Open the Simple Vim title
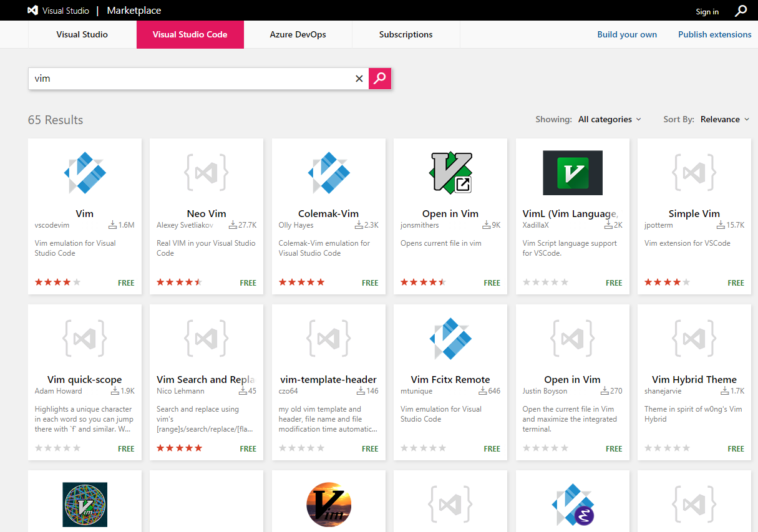Image resolution: width=758 pixels, height=532 pixels. 694,213
